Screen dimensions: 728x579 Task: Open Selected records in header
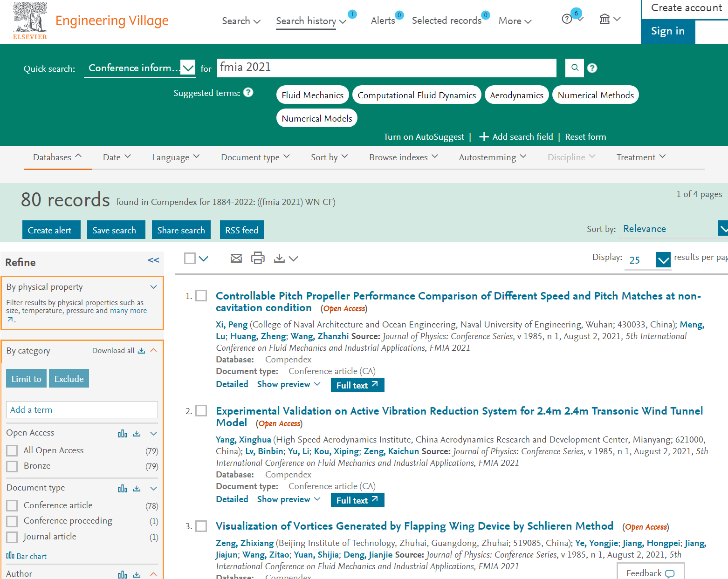pyautogui.click(x=446, y=20)
